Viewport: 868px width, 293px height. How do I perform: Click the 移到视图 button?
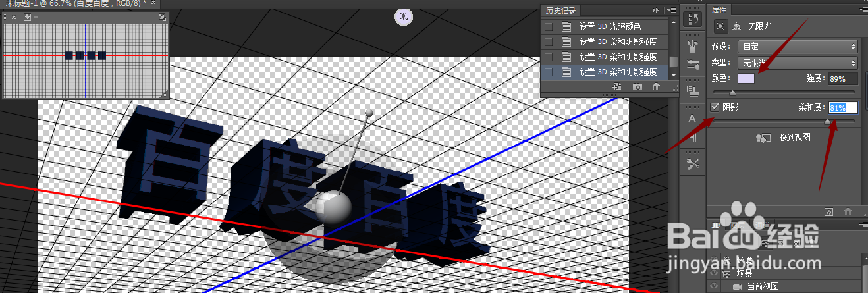pos(783,138)
